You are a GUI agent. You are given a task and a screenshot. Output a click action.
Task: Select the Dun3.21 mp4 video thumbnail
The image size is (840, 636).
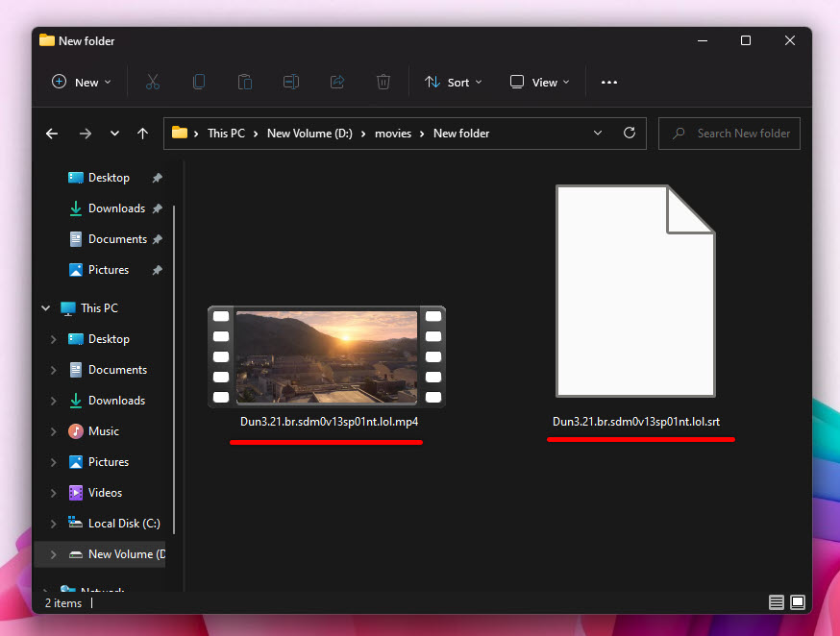click(x=327, y=357)
